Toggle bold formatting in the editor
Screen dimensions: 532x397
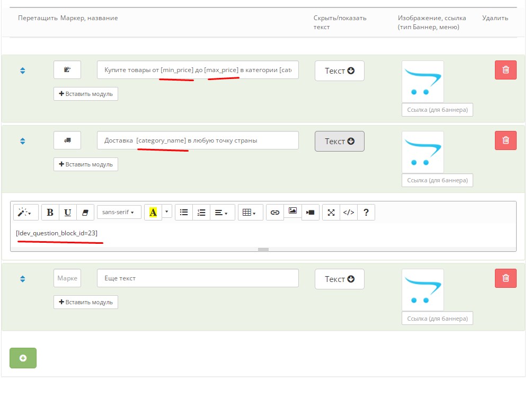pyautogui.click(x=50, y=213)
